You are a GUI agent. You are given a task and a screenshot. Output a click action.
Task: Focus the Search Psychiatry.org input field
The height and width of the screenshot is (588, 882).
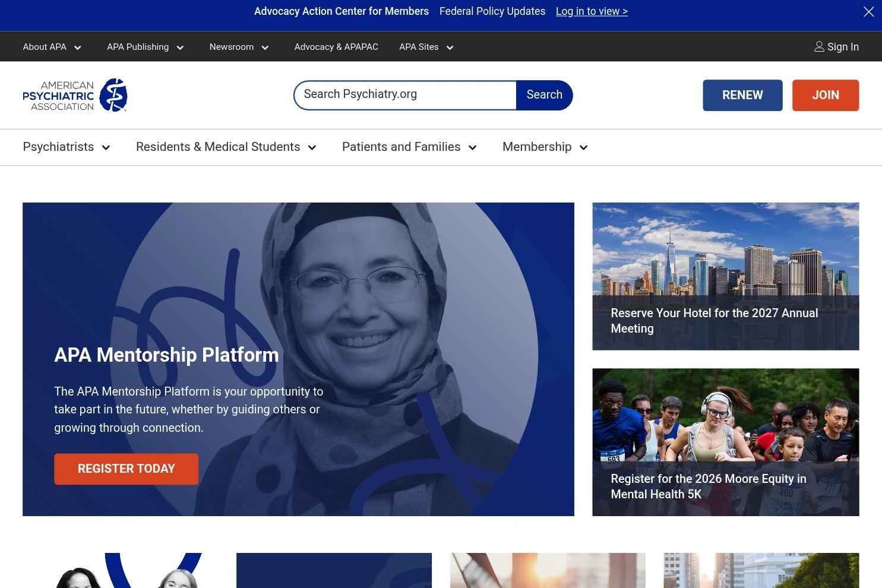pos(405,95)
